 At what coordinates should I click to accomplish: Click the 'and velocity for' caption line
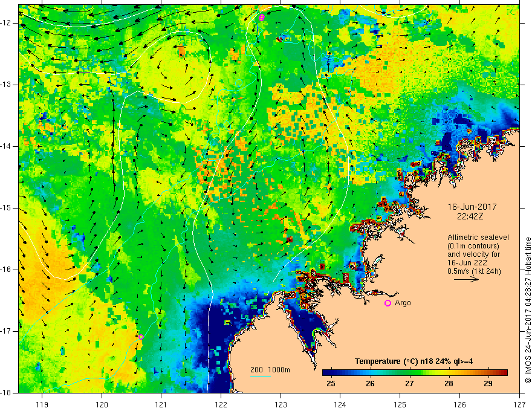(473, 254)
